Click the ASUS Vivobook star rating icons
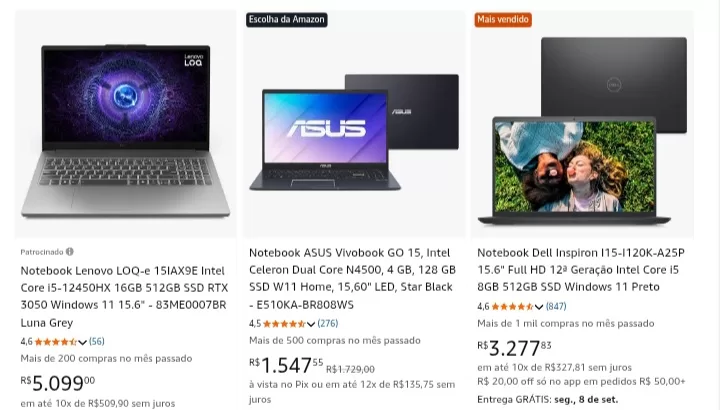This screenshot has width=720, height=410. 285,323
